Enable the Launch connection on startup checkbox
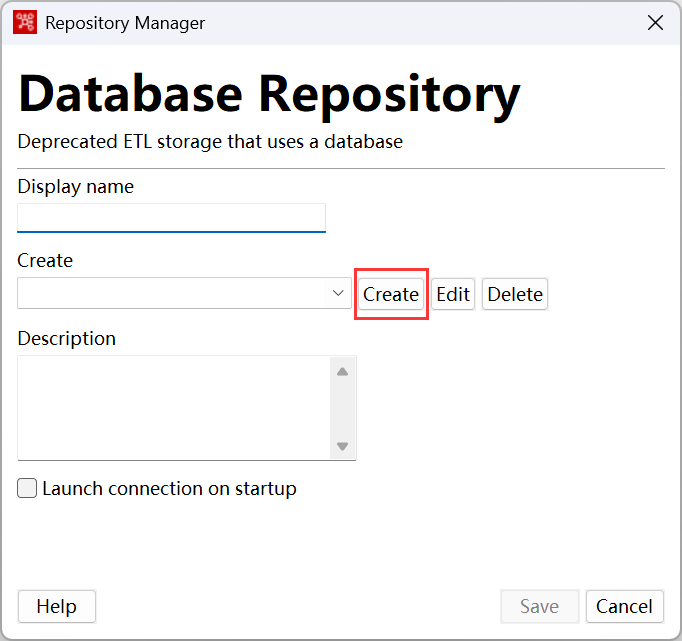This screenshot has height=641, width=682. tap(27, 488)
